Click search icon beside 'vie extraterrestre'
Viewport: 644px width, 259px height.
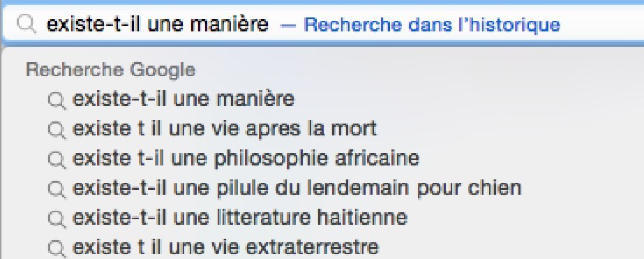[57, 249]
